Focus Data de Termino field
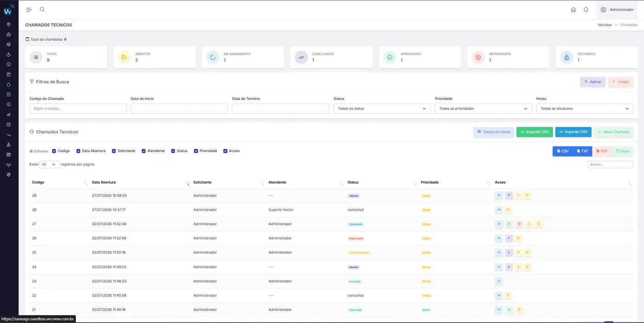This screenshot has height=323, width=644. (x=281, y=109)
